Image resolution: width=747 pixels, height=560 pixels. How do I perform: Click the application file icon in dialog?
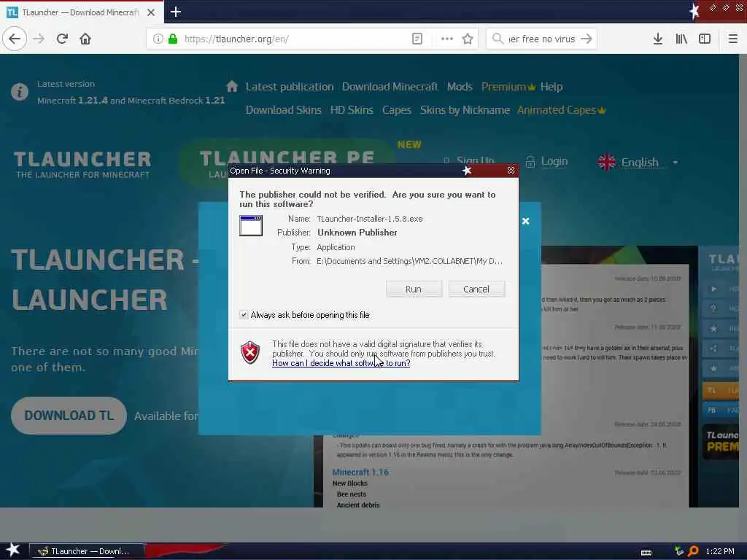[251, 226]
